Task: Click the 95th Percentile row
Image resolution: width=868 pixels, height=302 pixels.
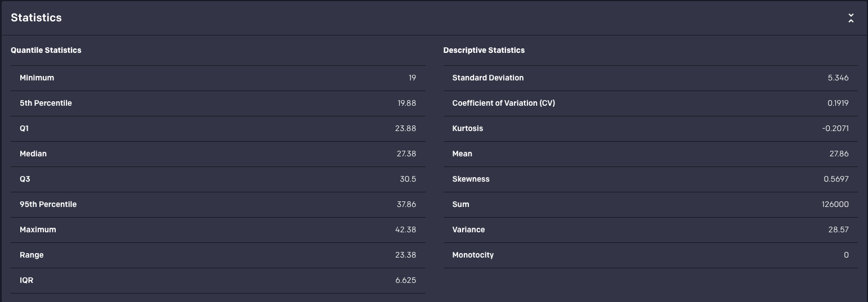Action: click(217, 204)
